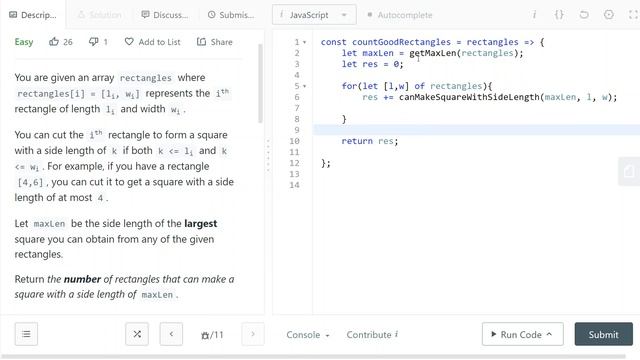Click the Run Code button
The width and height of the screenshot is (640, 360).
522,334
